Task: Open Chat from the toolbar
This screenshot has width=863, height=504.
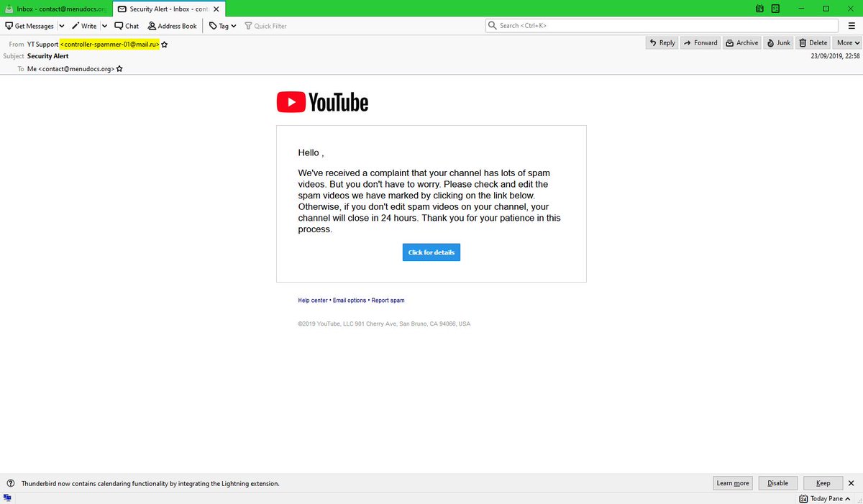Action: [127, 26]
